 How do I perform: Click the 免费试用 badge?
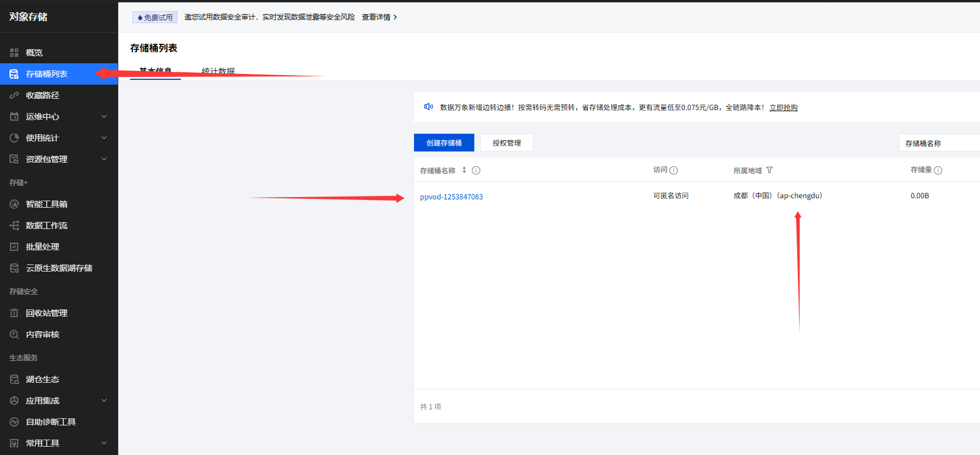[x=155, y=17]
